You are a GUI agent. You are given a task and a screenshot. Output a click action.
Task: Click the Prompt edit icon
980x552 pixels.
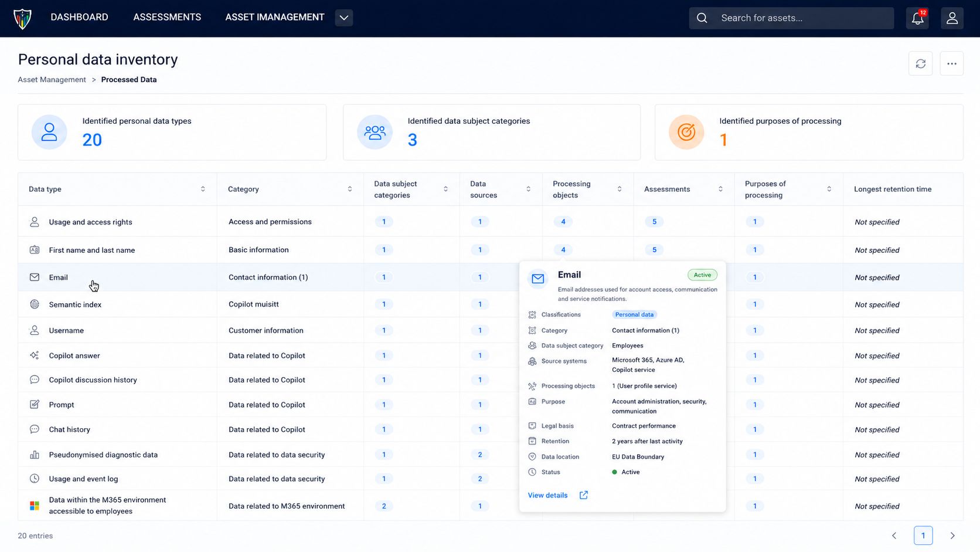35,404
